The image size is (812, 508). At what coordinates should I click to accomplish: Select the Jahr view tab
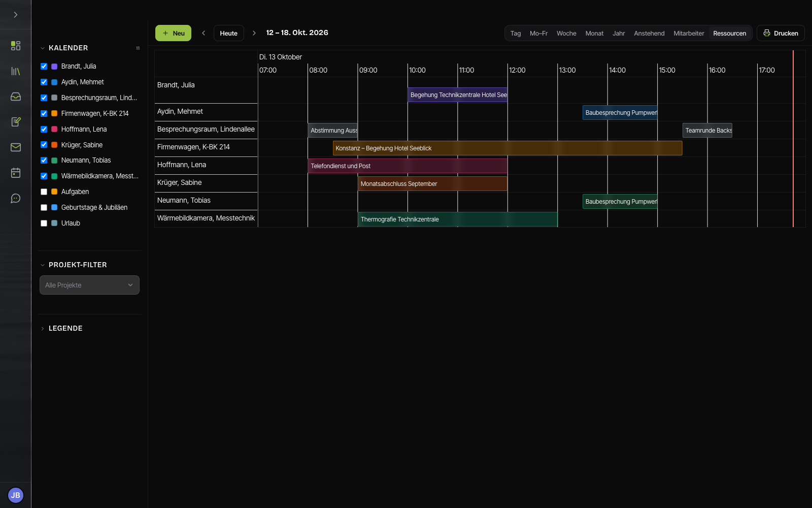pos(619,33)
